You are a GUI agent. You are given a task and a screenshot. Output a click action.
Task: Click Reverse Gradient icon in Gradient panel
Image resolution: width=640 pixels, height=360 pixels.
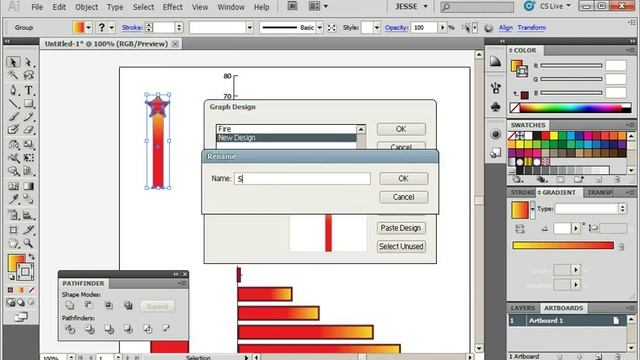point(520,229)
